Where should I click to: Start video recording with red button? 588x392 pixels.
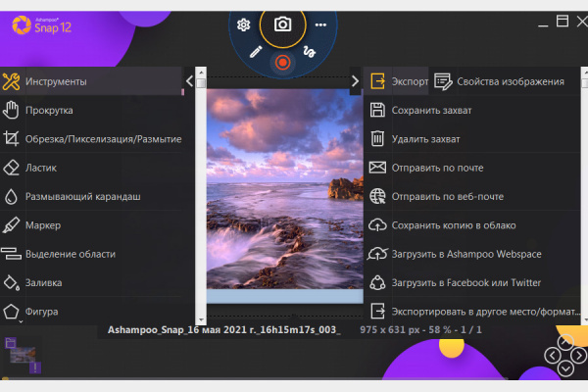pos(283,63)
